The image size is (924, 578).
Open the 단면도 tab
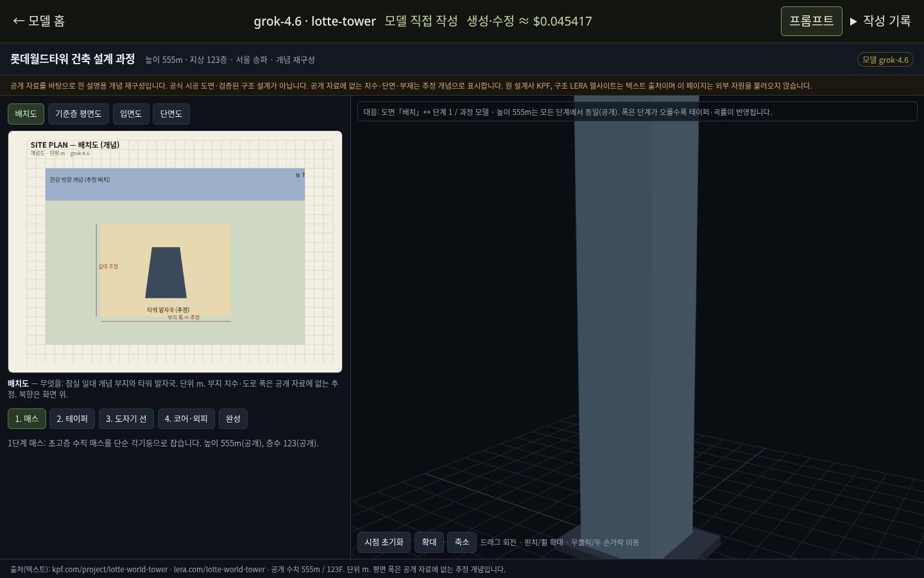[171, 114]
